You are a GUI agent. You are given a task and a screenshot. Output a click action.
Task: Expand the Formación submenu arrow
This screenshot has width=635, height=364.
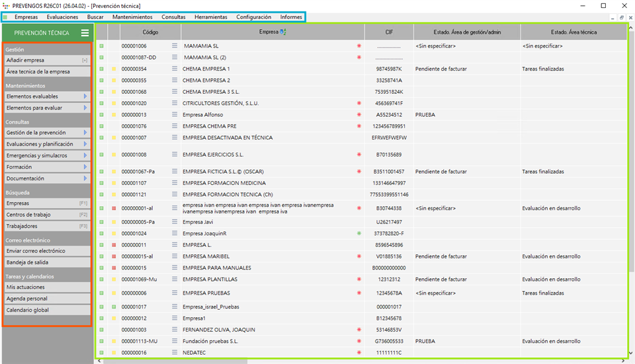click(85, 167)
